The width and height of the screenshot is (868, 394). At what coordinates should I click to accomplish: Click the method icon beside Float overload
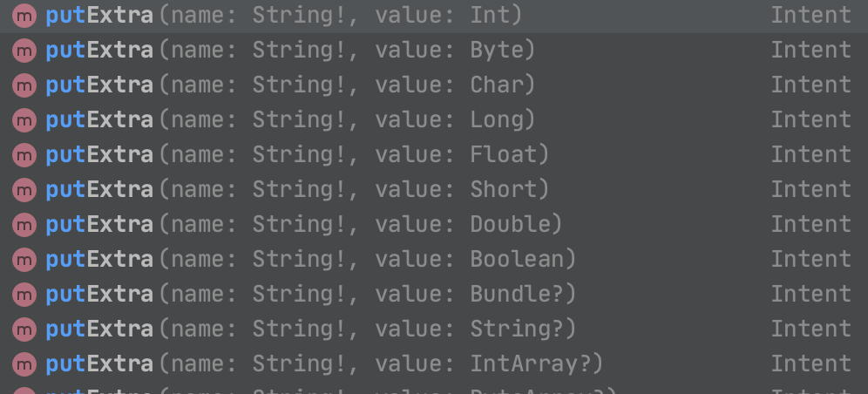pyautogui.click(x=24, y=154)
